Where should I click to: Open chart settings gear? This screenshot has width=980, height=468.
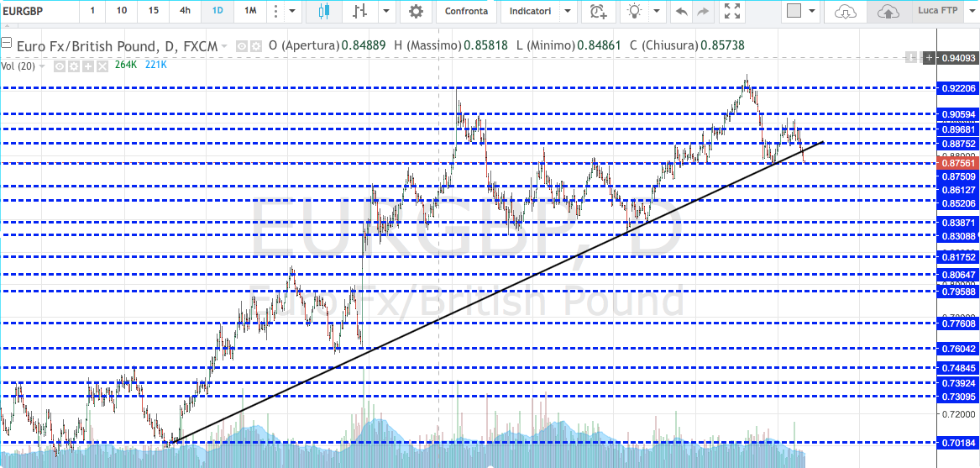415,11
